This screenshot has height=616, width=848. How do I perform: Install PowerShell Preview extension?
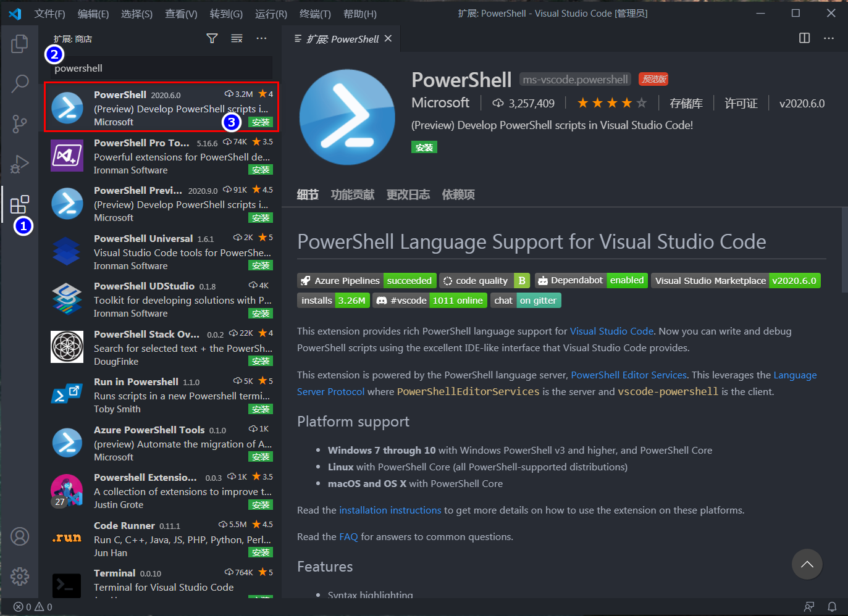pos(261,218)
